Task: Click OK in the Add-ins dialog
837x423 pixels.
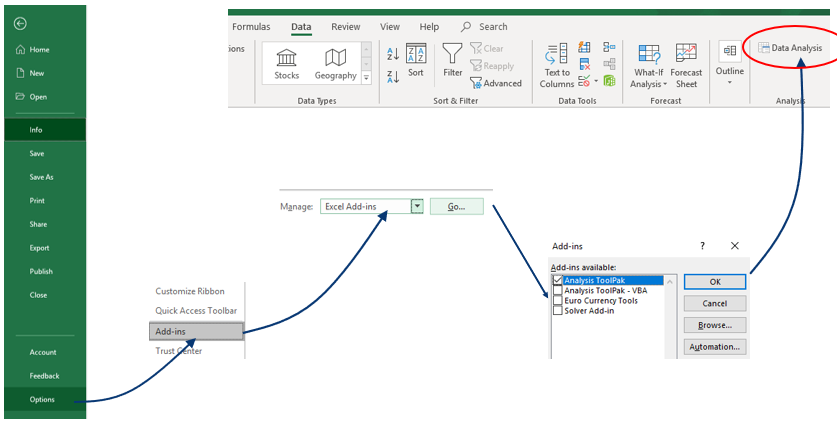Action: [x=715, y=281]
